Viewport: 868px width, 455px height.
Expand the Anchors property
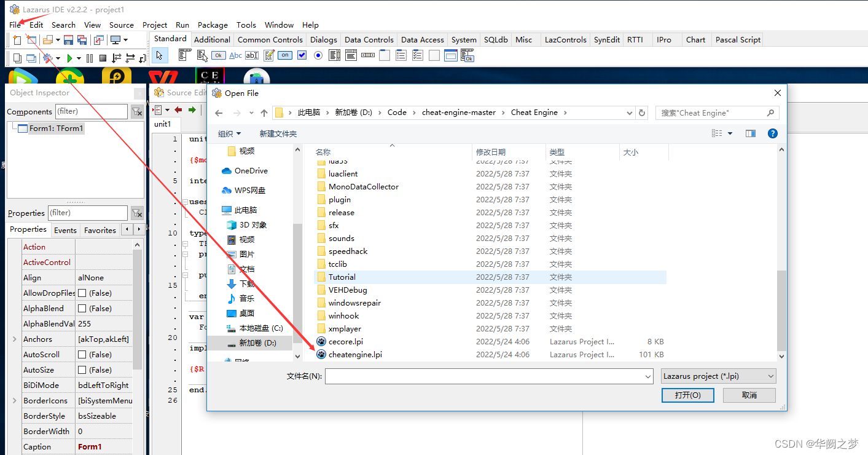coord(15,339)
